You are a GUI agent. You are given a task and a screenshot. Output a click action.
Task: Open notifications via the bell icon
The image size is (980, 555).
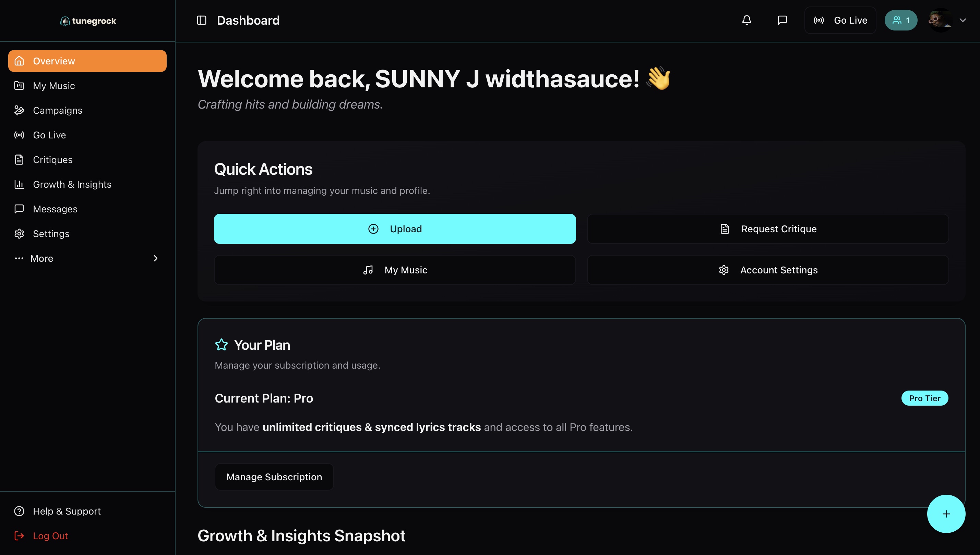tap(746, 20)
